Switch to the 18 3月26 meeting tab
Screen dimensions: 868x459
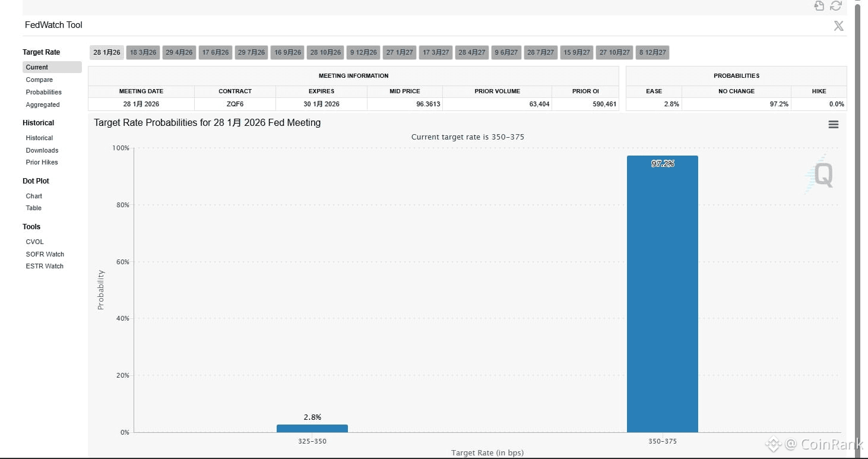[143, 52]
